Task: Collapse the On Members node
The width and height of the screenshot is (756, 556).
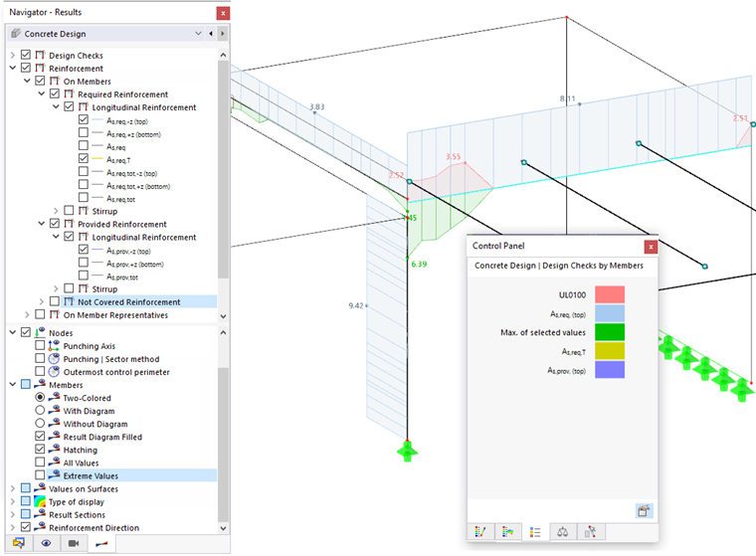Action: pyautogui.click(x=27, y=81)
